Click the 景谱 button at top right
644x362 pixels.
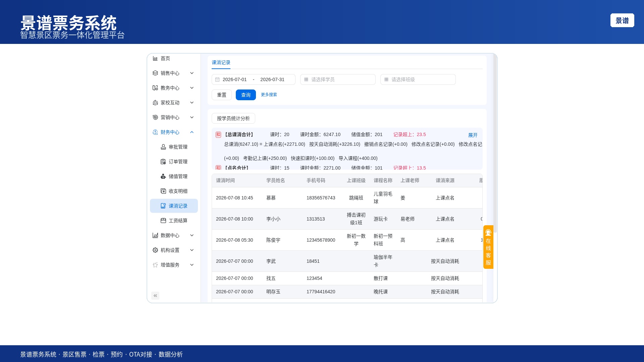622,20
